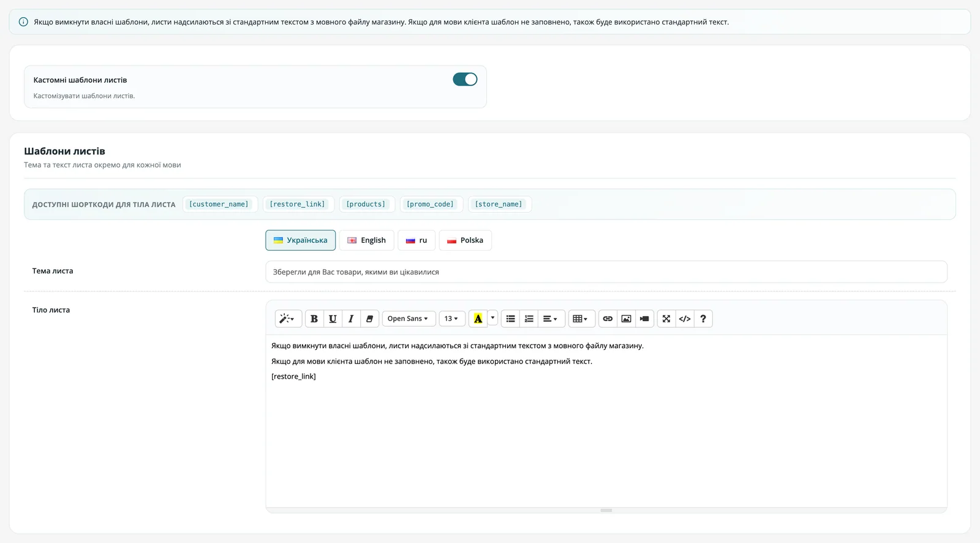Image resolution: width=980 pixels, height=543 pixels.
Task: Click the 'Тема листа' label
Action: 53,271
